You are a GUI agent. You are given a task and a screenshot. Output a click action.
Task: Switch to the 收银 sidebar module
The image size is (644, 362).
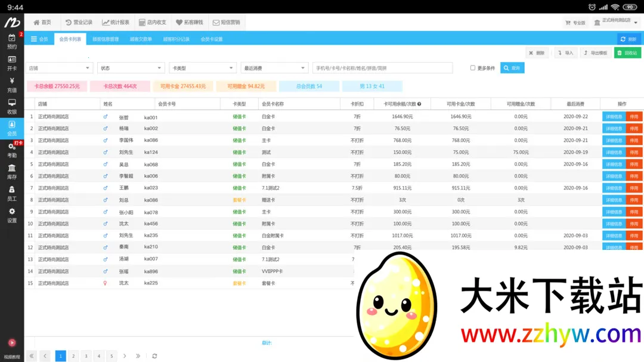[x=12, y=107]
